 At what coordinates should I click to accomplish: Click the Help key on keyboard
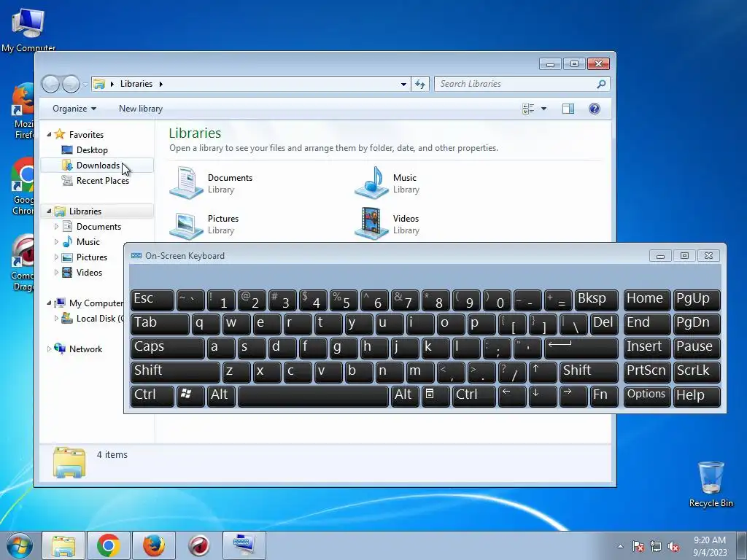click(x=697, y=396)
